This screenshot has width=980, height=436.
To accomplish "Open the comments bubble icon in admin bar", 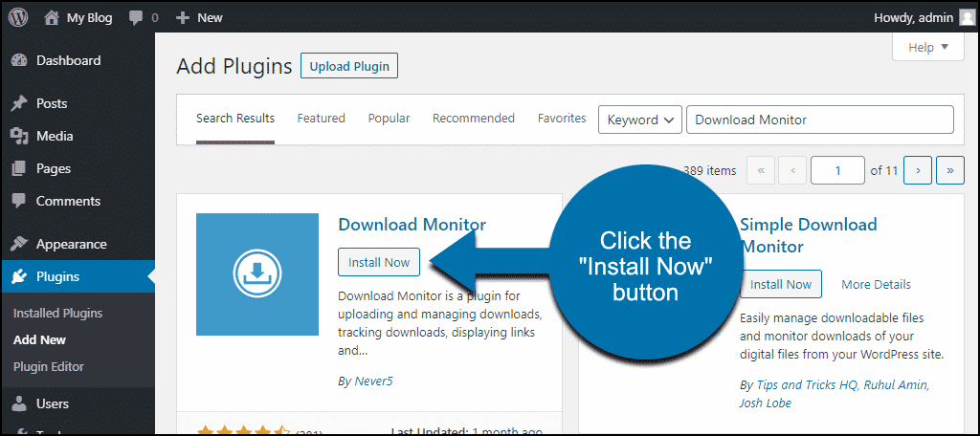I will pyautogui.click(x=136, y=17).
